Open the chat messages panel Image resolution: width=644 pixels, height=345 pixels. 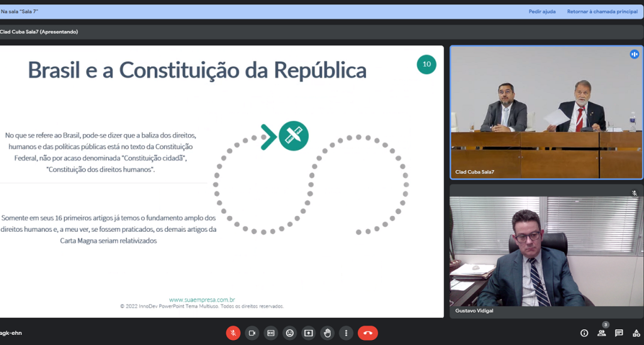[619, 333]
